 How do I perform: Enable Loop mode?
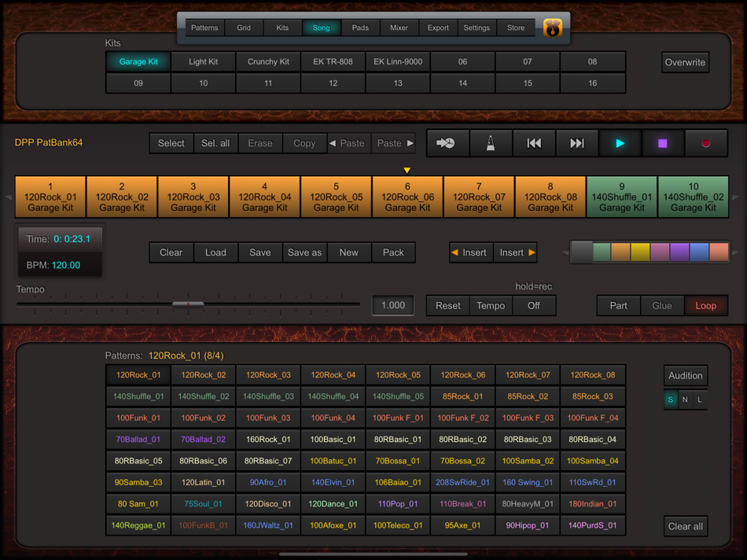(x=705, y=306)
